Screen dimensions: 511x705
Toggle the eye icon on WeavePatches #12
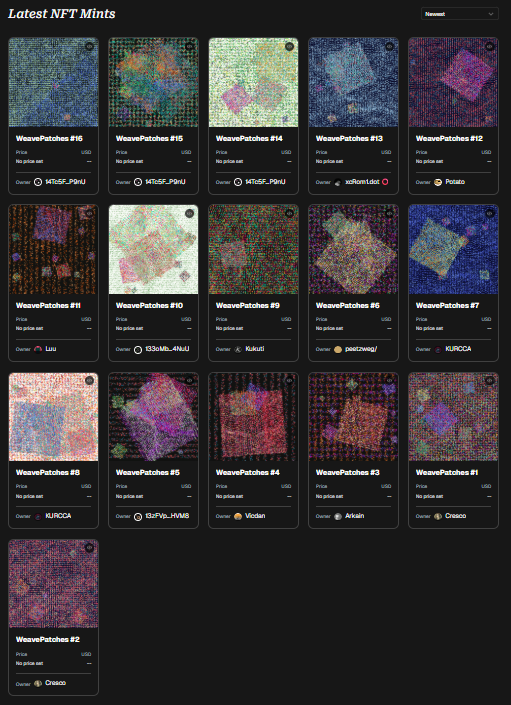(x=489, y=46)
